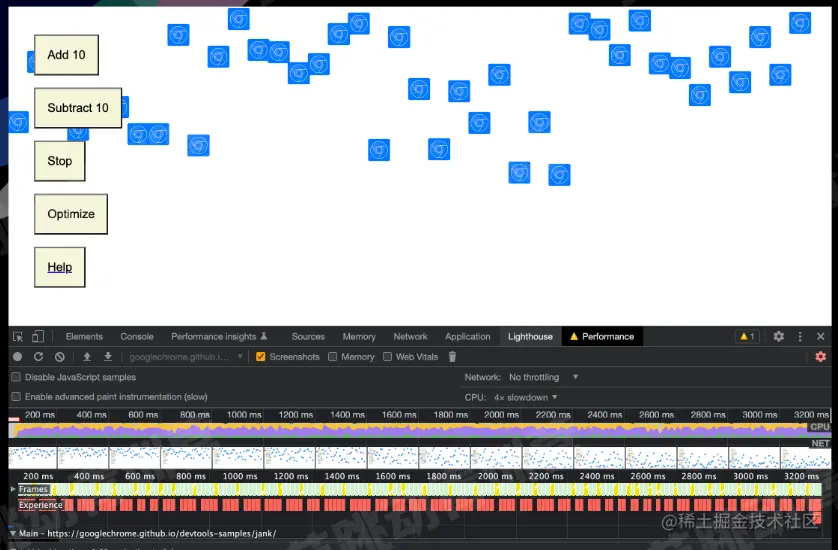Image resolution: width=838 pixels, height=550 pixels.
Task: Click the Experience layout shift row label
Action: tap(41, 505)
